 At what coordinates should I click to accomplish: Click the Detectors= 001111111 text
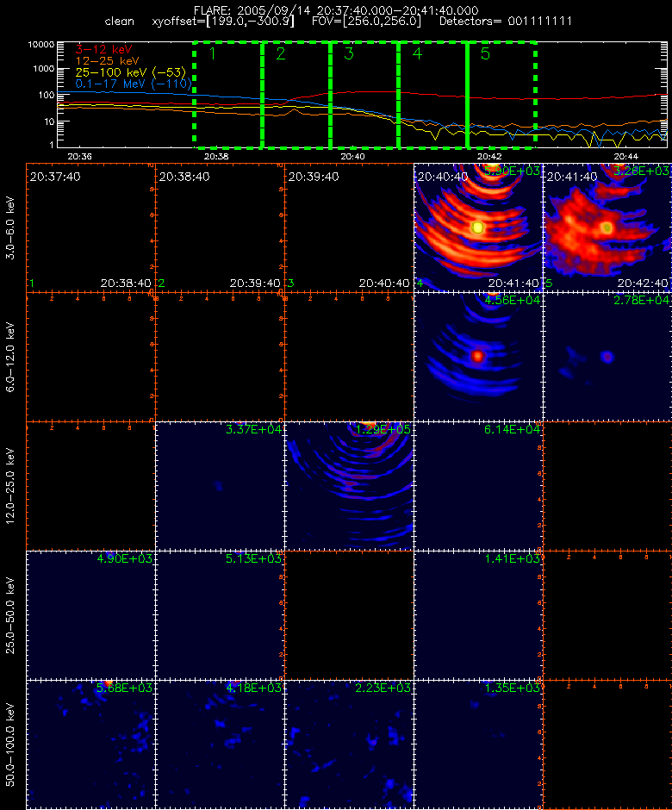[506, 22]
